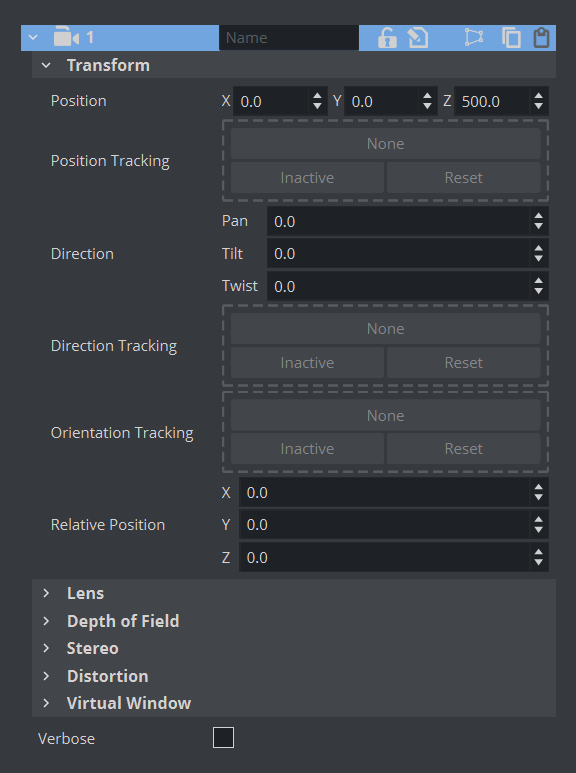Click the copy icon in camera header
576x773 pixels.
(511, 38)
